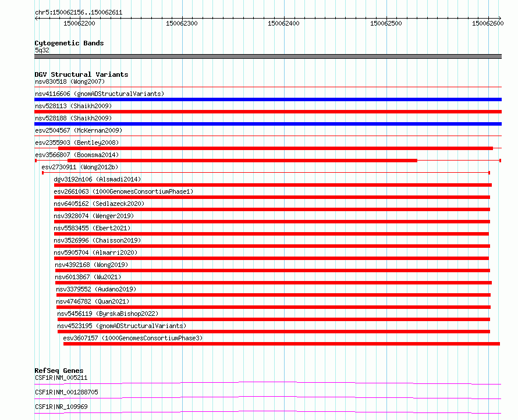Screen dimensions: 518x420
Task: Open variant nsv5456119 (ByrskaBishop2022)
Action: pyautogui.click(x=108, y=314)
